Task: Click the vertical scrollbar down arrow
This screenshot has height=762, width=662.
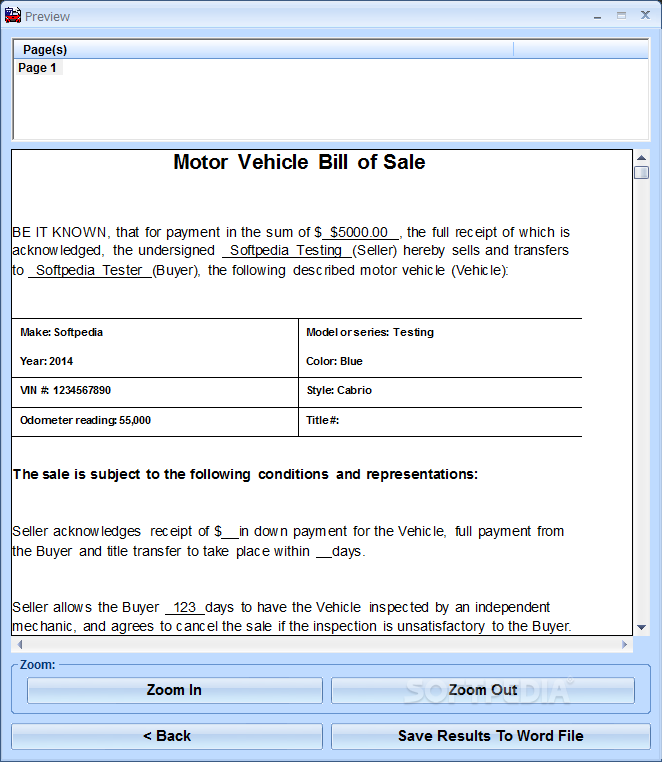Action: pyautogui.click(x=641, y=627)
